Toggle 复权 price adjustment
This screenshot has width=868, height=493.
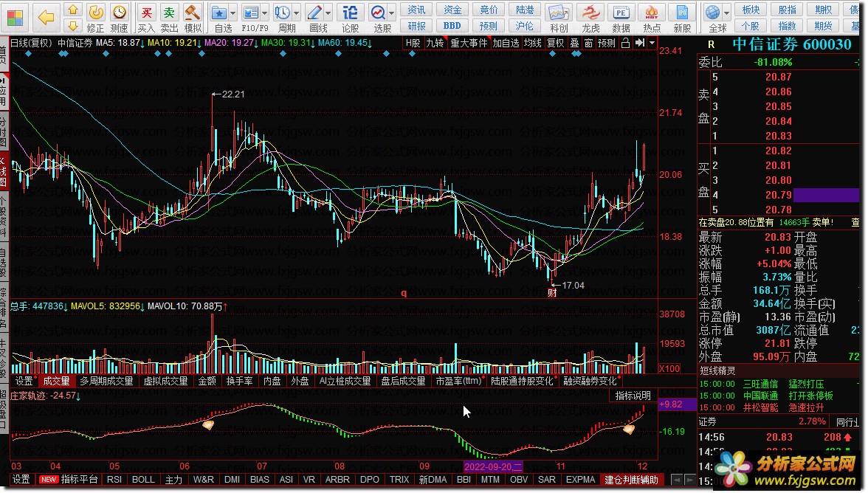[x=555, y=43]
